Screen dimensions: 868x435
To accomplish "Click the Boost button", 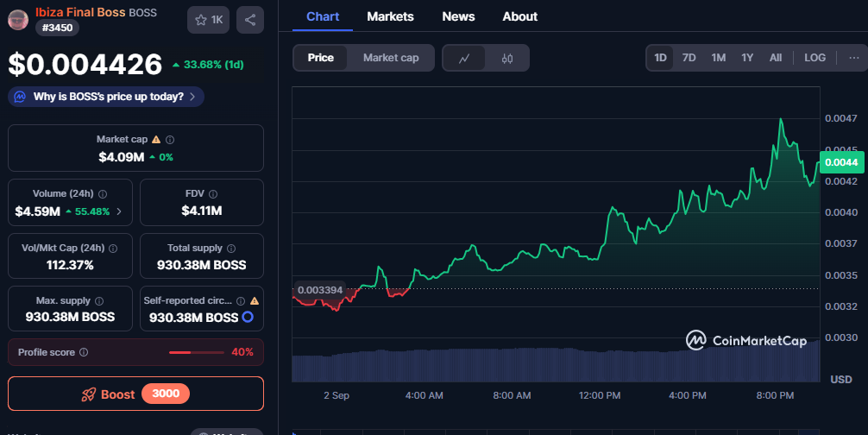I will [135, 394].
